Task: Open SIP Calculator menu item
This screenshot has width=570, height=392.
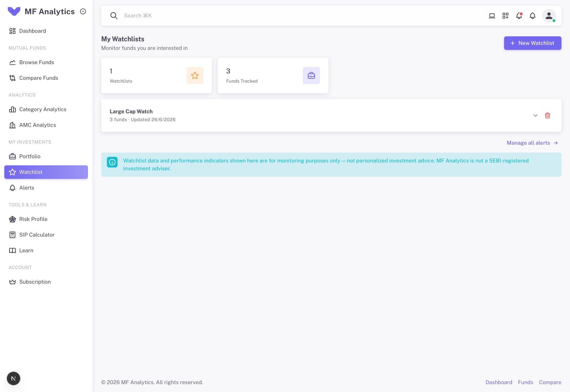Action: [x=46, y=235]
